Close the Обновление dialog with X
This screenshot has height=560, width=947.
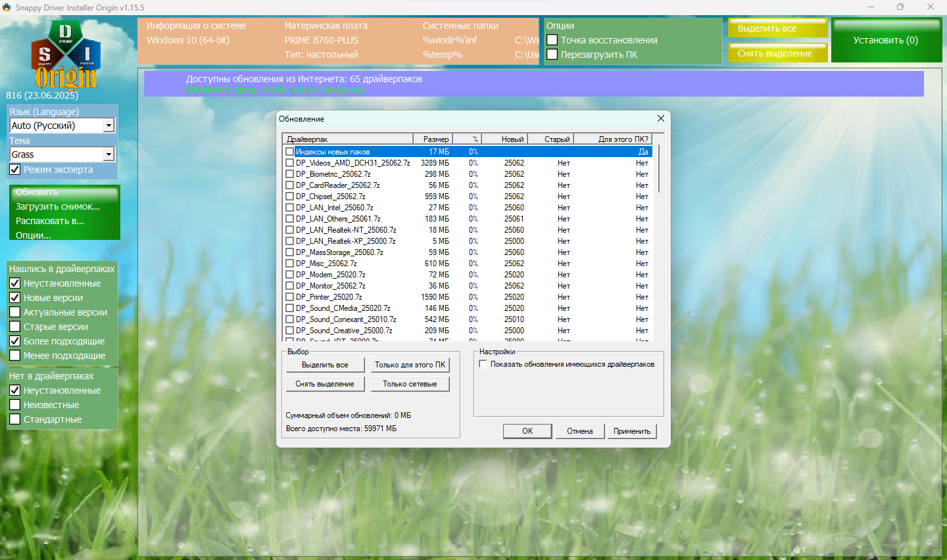661,118
